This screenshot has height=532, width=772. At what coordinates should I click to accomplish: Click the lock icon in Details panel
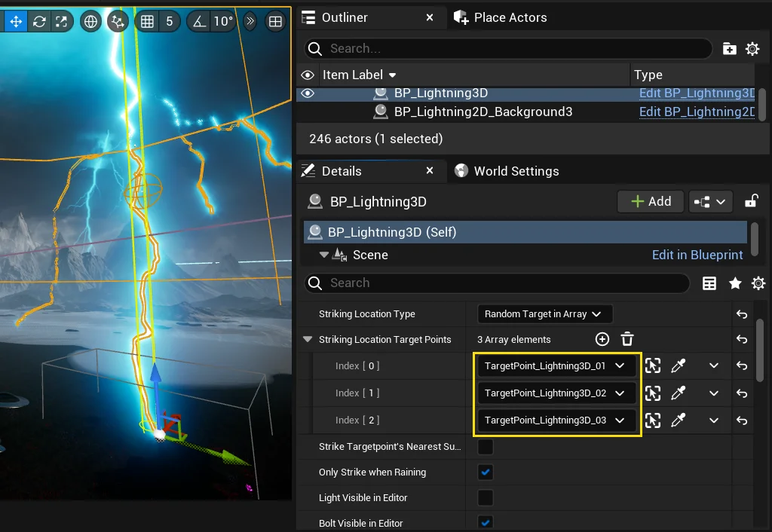point(751,201)
